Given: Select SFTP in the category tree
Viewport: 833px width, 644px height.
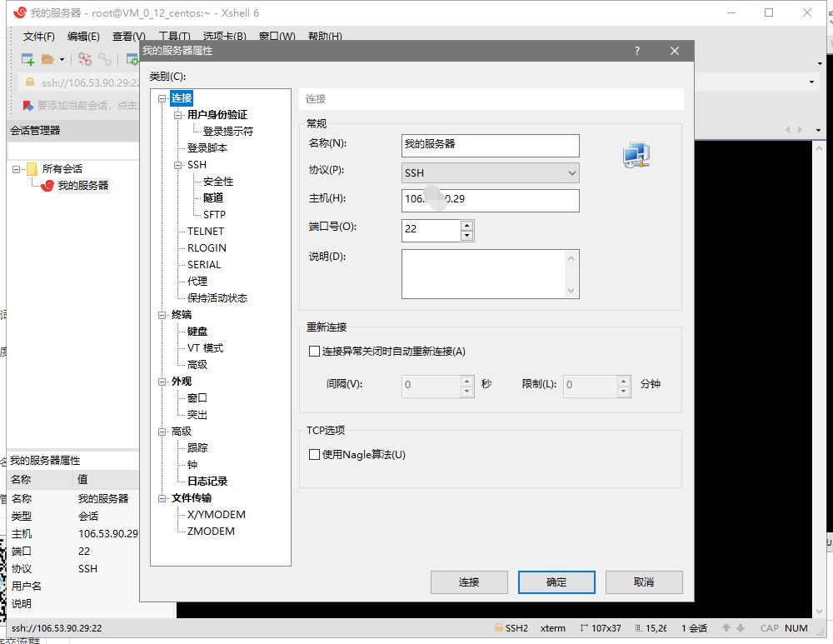Looking at the screenshot, I should 214,215.
